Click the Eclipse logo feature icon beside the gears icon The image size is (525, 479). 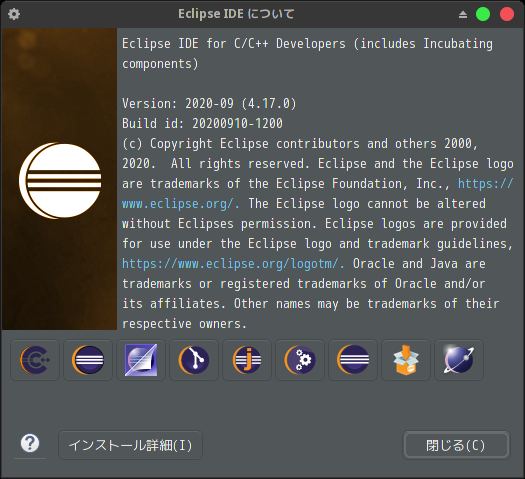(353, 360)
